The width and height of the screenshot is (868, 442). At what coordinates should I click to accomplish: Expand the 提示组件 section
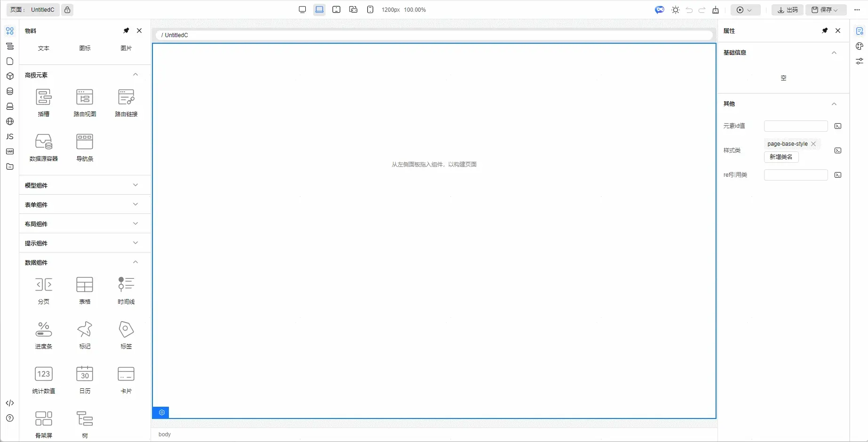[x=135, y=243]
